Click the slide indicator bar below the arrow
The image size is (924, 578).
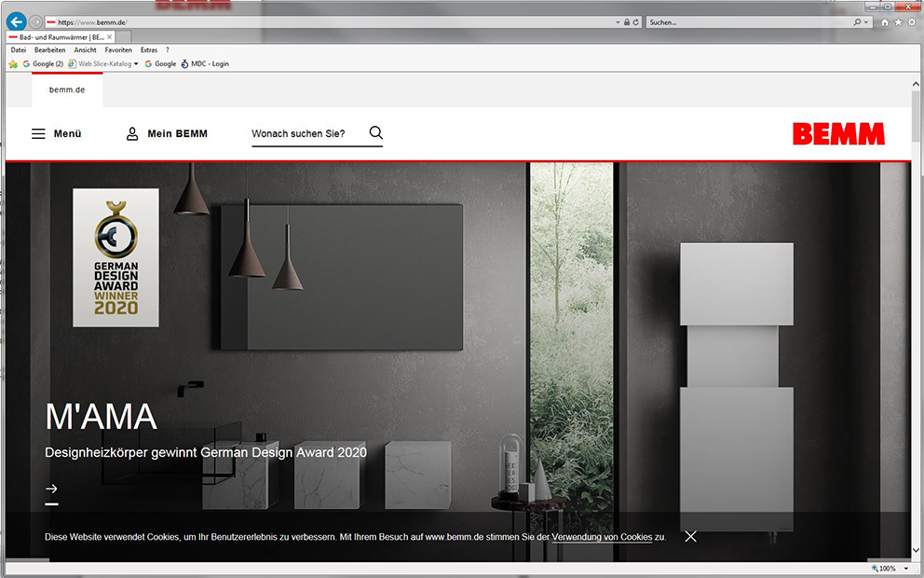52,503
